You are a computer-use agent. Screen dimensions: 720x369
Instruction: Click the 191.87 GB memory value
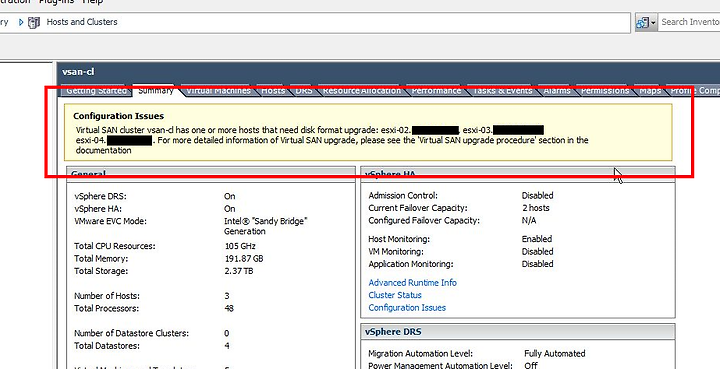tap(244, 258)
